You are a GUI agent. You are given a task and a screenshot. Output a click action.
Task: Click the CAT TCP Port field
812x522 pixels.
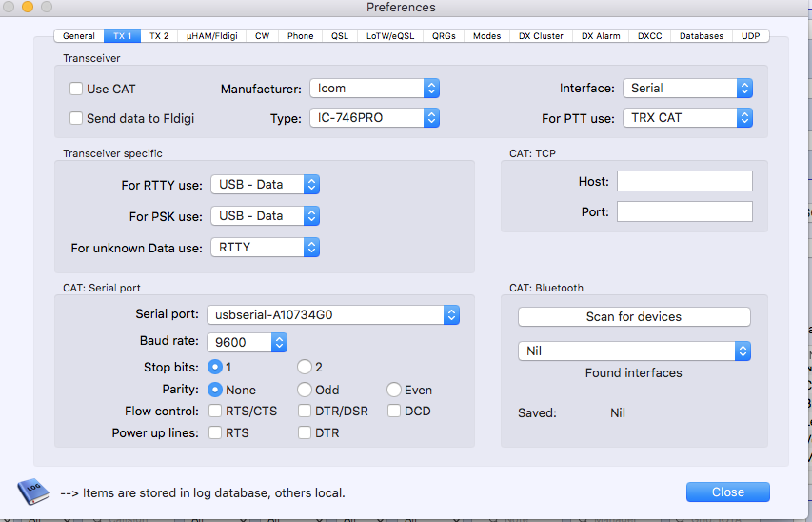pos(684,211)
